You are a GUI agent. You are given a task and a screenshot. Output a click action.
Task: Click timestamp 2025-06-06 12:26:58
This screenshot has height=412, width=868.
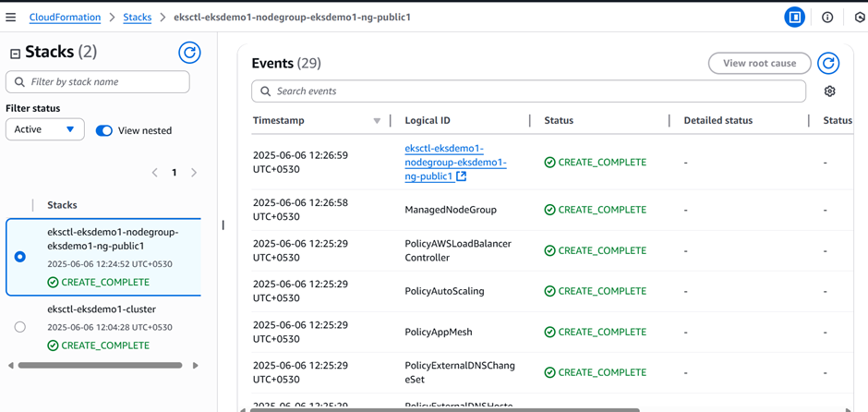(301, 210)
